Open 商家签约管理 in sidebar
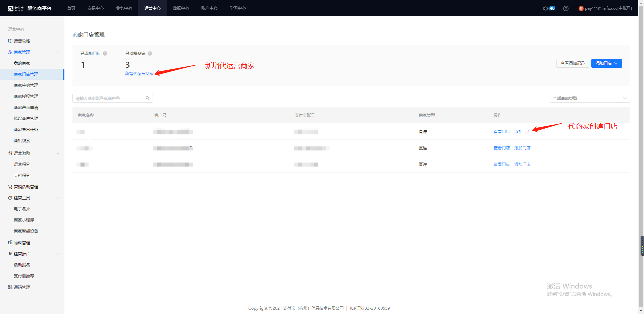The height and width of the screenshot is (314, 644). (x=26, y=85)
